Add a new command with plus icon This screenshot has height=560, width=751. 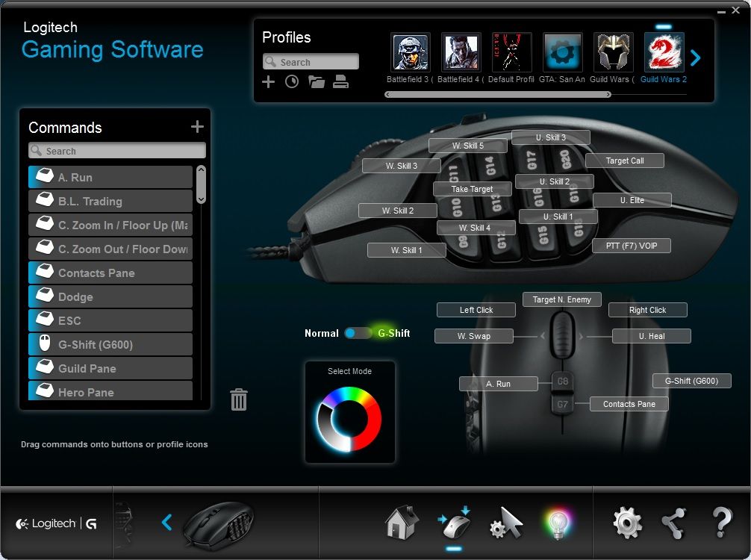(197, 126)
